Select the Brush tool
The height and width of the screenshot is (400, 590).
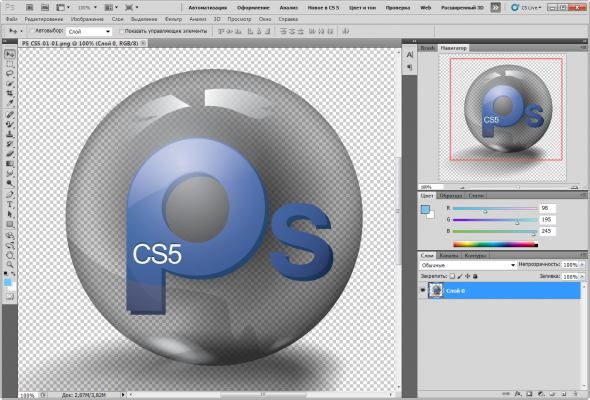10,124
